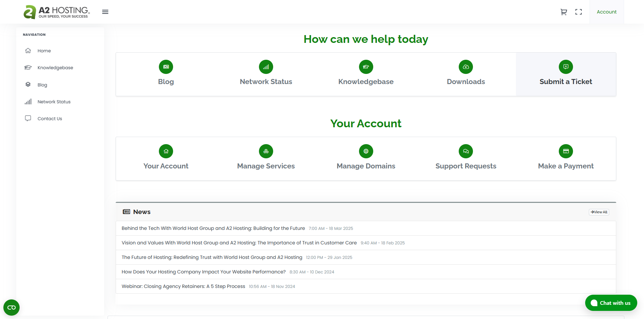The width and height of the screenshot is (644, 319).
Task: Open 'Webinar: Closing Agency Retainers' article
Action: pyautogui.click(x=184, y=286)
